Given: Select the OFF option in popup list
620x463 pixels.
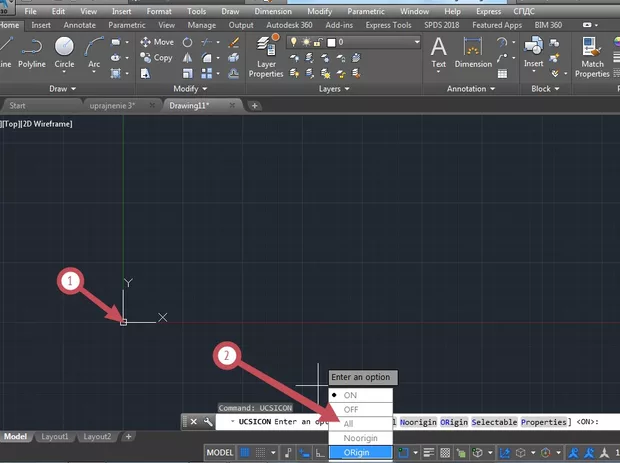Looking at the screenshot, I should [350, 409].
